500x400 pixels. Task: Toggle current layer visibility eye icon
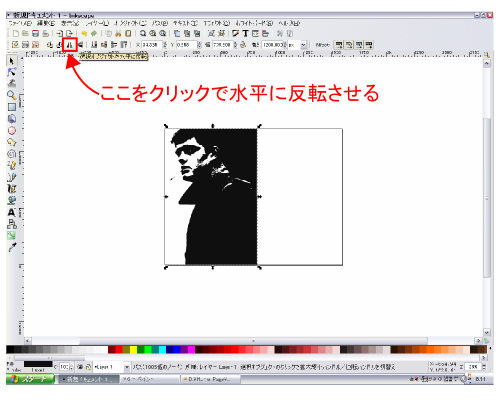coord(80,367)
